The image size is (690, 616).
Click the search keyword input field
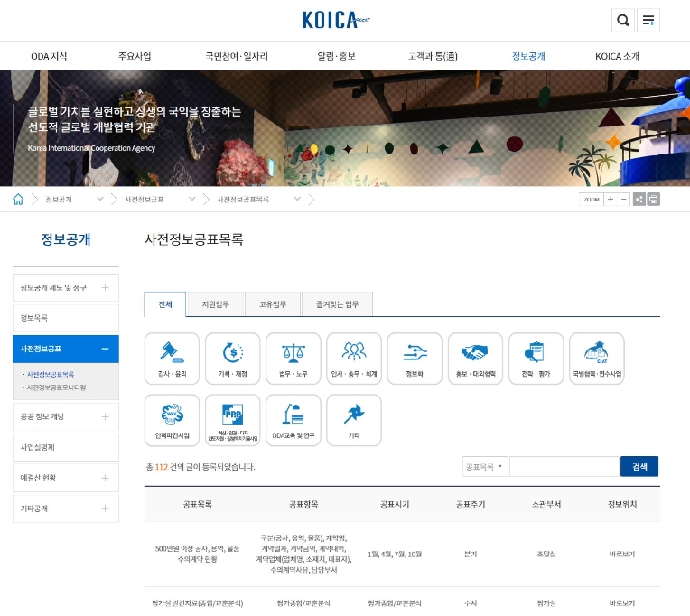(564, 467)
